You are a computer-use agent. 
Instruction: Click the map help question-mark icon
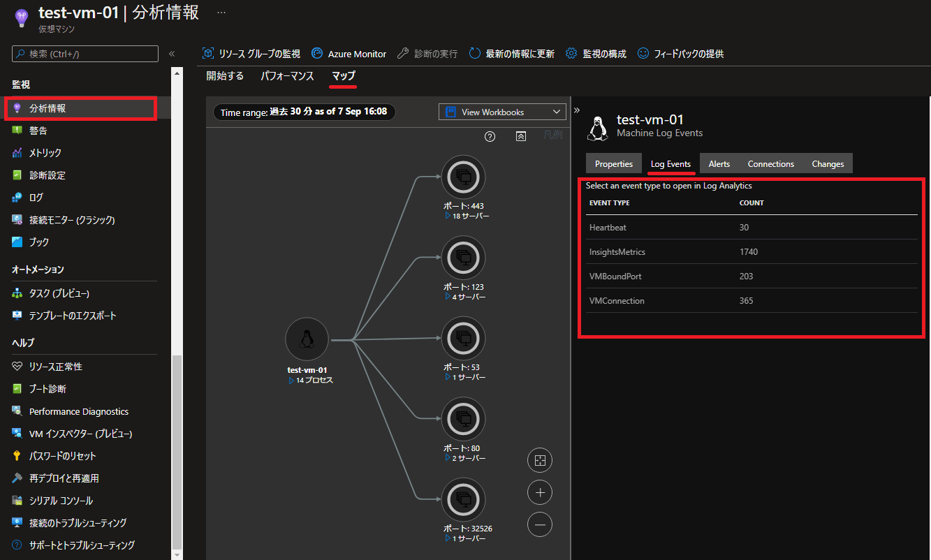click(x=490, y=136)
